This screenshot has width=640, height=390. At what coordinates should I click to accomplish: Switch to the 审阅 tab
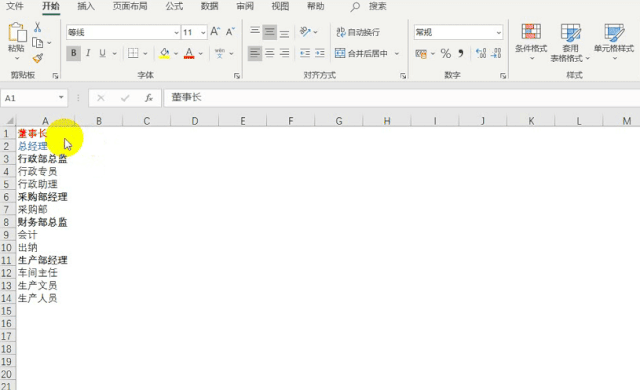[245, 7]
